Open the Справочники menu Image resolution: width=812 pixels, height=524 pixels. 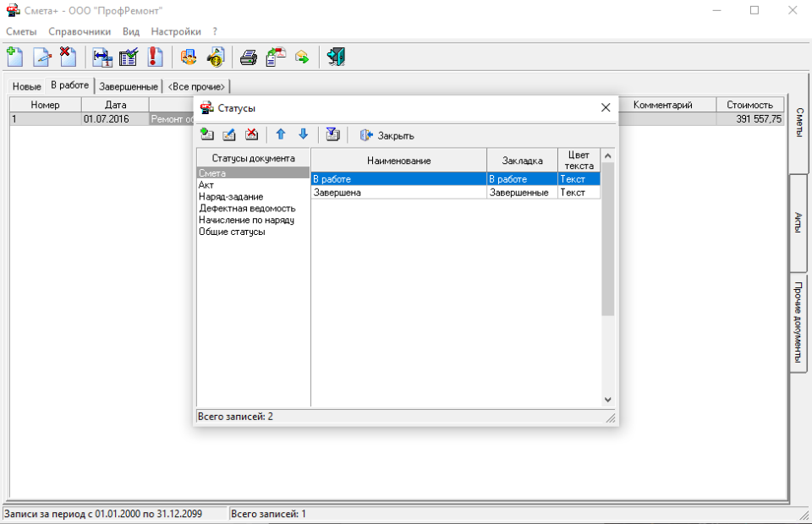[x=80, y=31]
